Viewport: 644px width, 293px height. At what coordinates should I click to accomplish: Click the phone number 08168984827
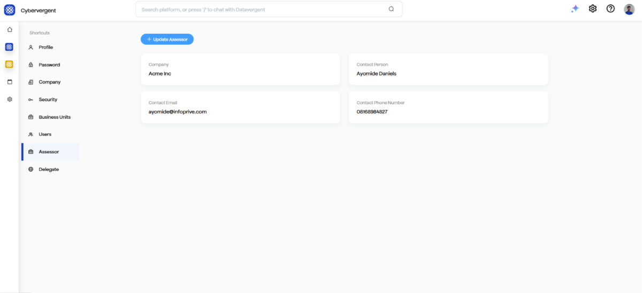pyautogui.click(x=372, y=112)
